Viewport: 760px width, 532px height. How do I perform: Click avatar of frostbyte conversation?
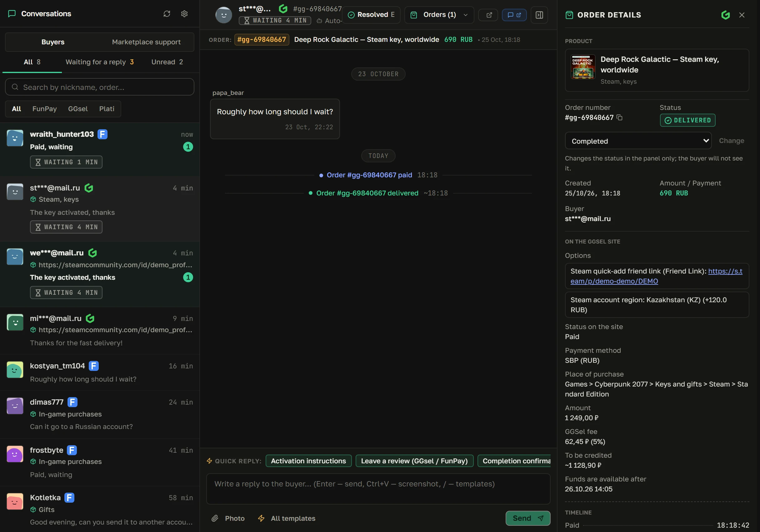(15, 454)
